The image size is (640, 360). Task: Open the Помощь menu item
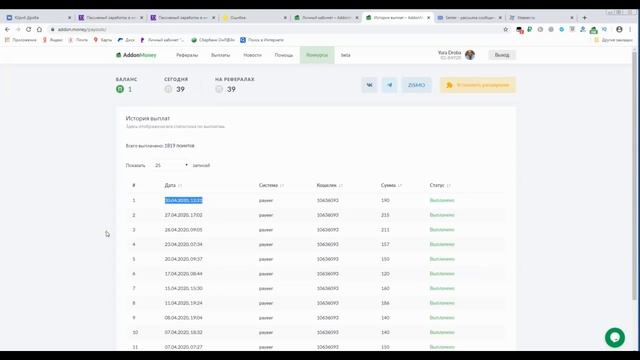pyautogui.click(x=284, y=55)
